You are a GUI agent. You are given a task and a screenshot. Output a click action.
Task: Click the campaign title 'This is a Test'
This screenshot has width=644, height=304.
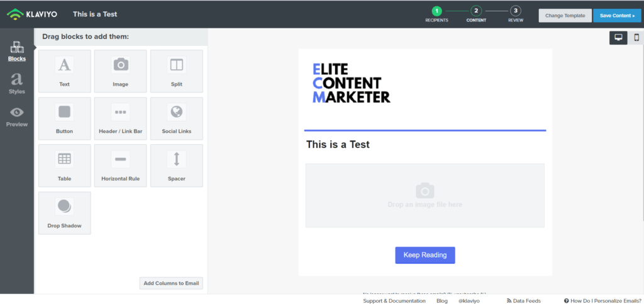coord(95,14)
